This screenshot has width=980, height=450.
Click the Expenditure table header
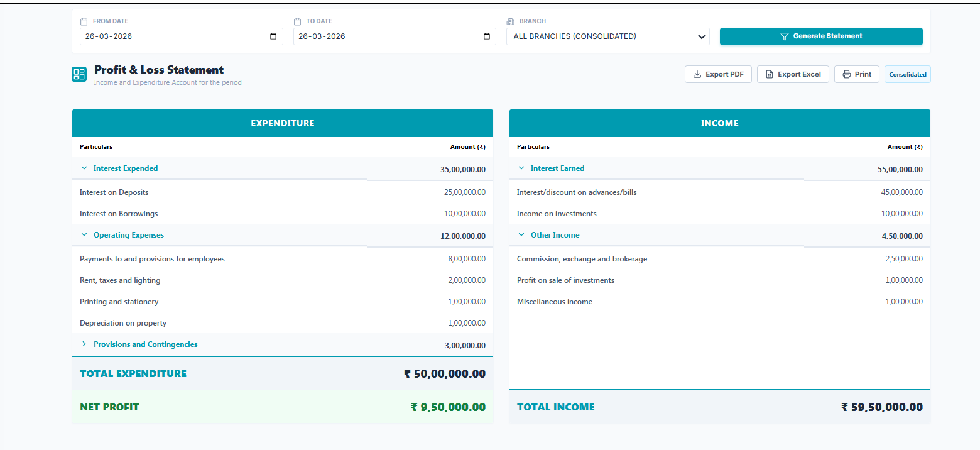tap(282, 123)
